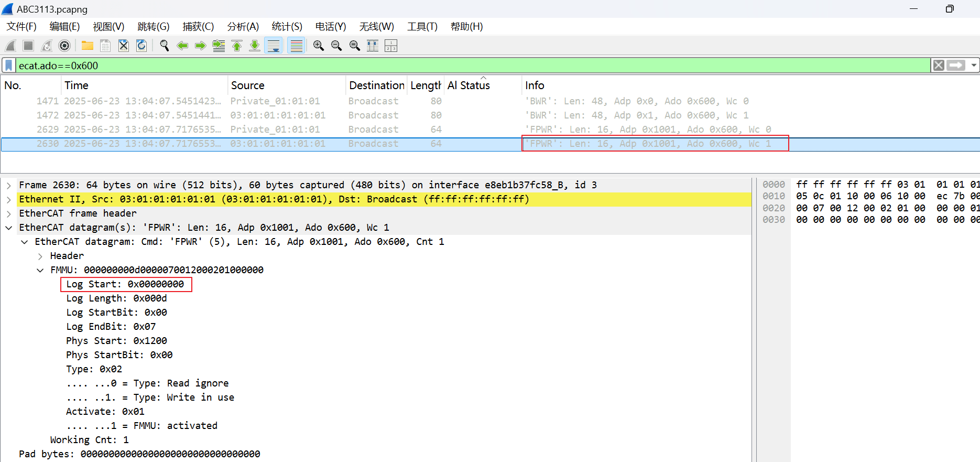The height and width of the screenshot is (462, 980).
Task: Toggle packet list colorization
Action: click(297, 46)
